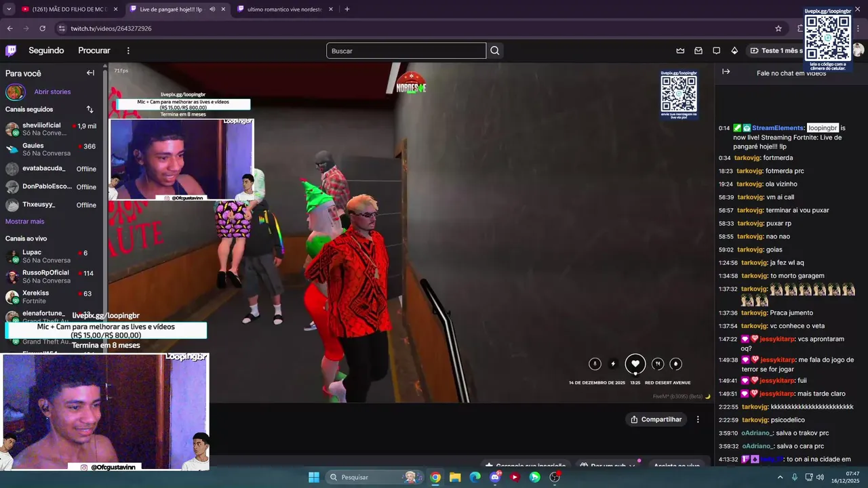This screenshot has width=868, height=488.
Task: Click the Buscar search field
Action: [406, 51]
